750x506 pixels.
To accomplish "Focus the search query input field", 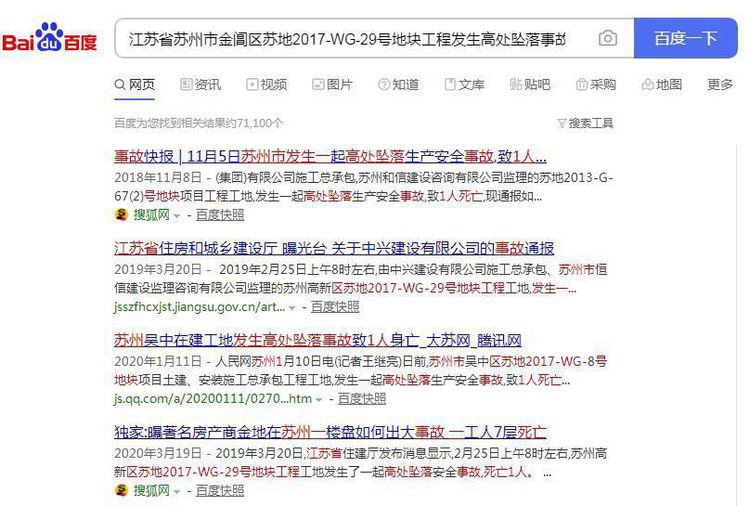I will click(347, 38).
